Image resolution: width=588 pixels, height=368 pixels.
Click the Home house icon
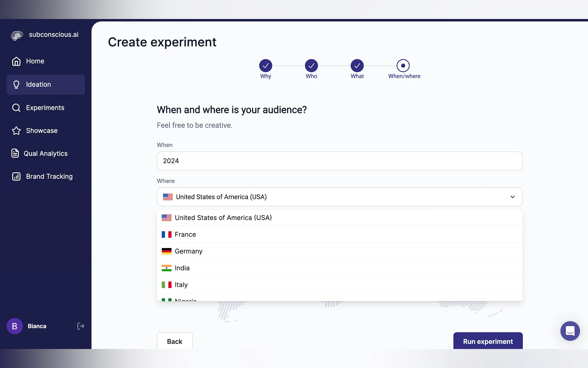tap(16, 61)
